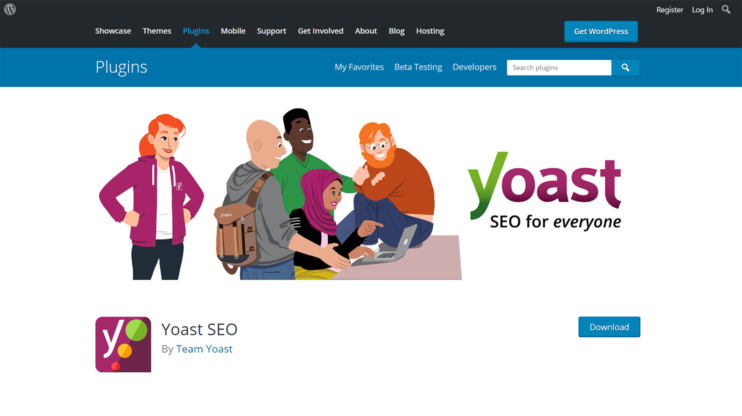Open the top-right site search magnifier icon
742x416 pixels.
(726, 9)
